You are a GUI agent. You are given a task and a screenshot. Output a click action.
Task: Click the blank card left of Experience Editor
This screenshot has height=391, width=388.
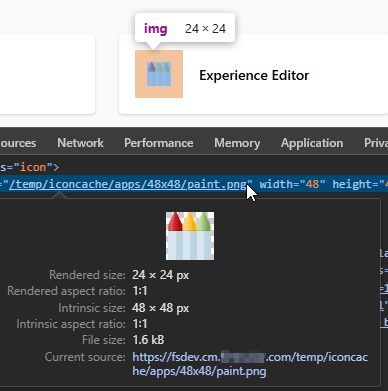pos(47,74)
